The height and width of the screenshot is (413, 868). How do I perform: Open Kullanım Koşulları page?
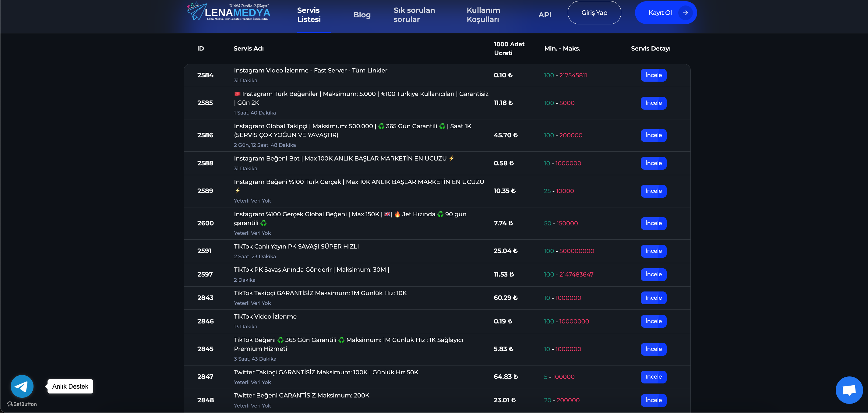click(483, 15)
